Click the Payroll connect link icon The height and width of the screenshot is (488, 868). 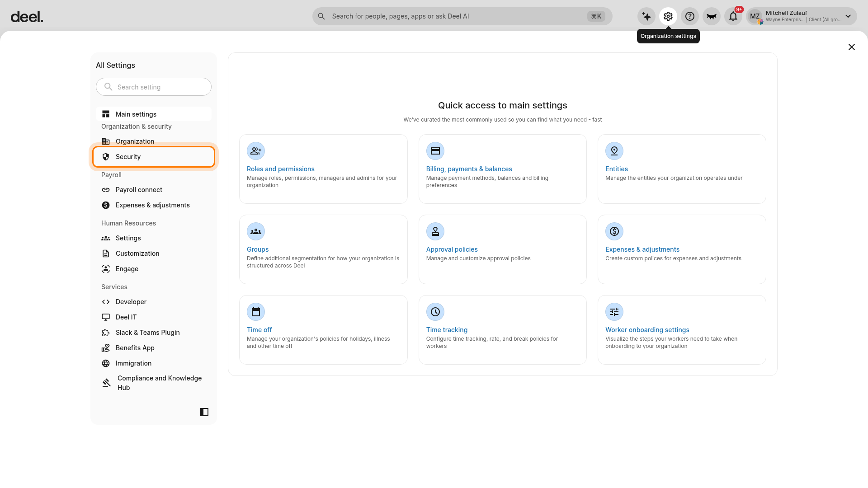pyautogui.click(x=106, y=190)
